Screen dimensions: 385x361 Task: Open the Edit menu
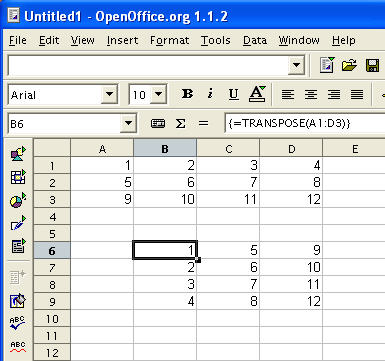click(49, 40)
